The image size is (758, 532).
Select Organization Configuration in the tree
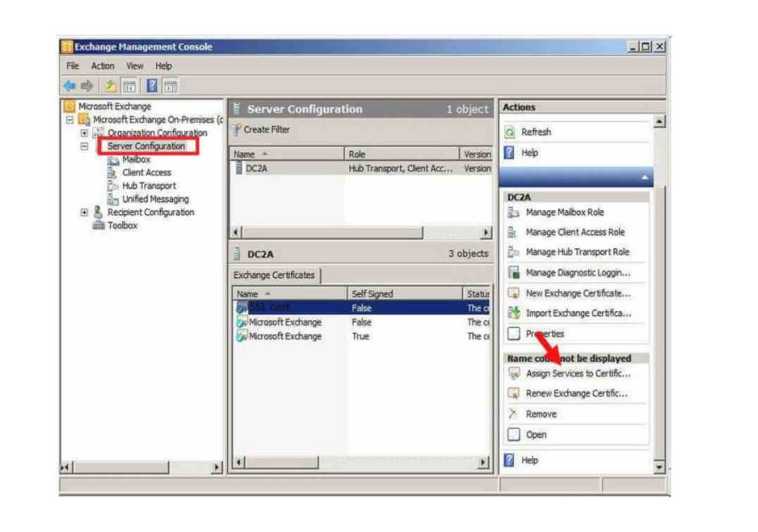coord(157,133)
